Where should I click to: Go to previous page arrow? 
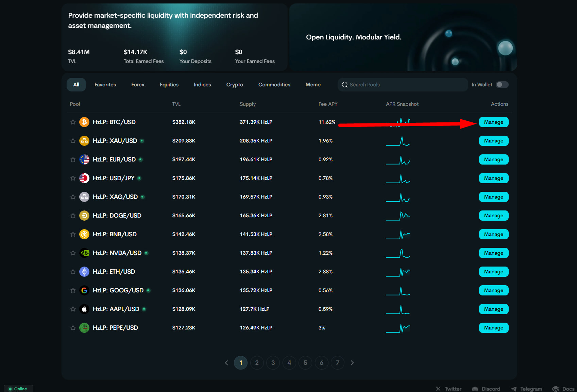point(226,363)
